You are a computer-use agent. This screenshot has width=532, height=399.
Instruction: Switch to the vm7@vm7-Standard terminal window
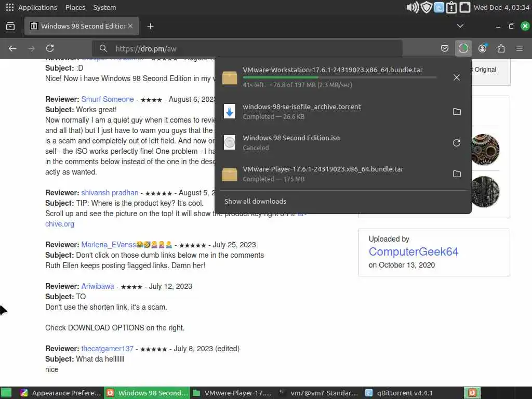[x=318, y=393]
